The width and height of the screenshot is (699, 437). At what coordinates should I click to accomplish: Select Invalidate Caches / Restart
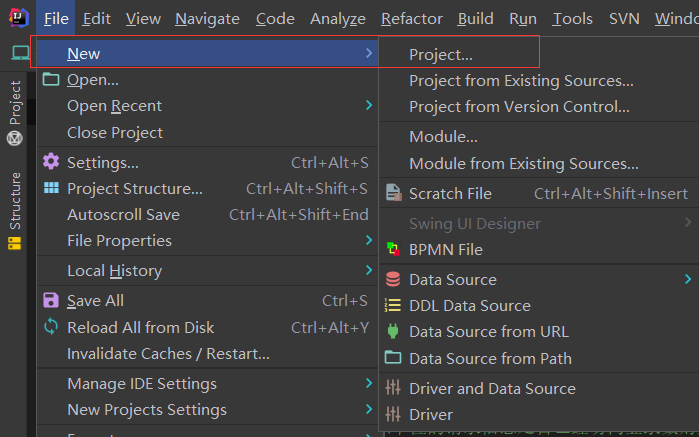(x=168, y=353)
